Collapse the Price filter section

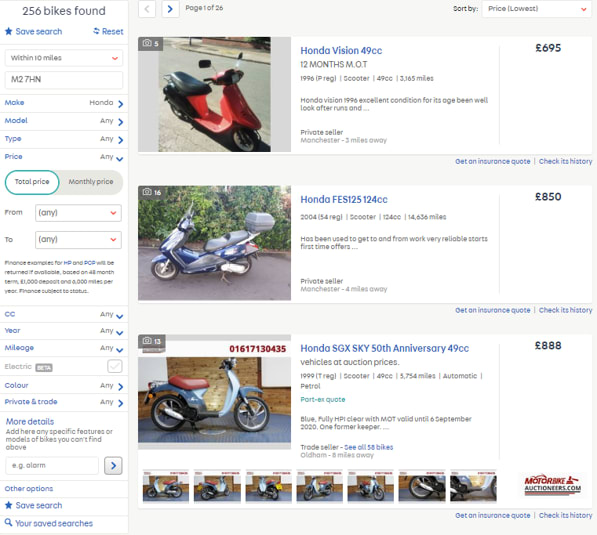point(64,157)
